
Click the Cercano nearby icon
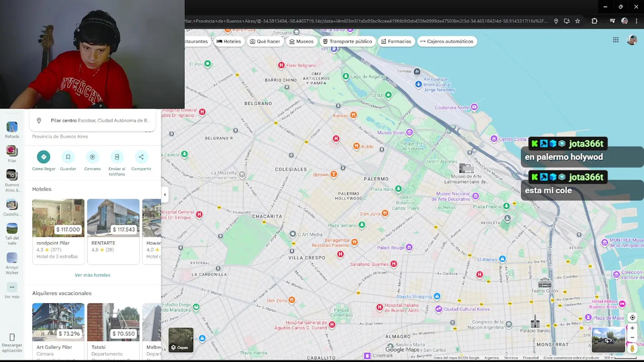pyautogui.click(x=93, y=157)
